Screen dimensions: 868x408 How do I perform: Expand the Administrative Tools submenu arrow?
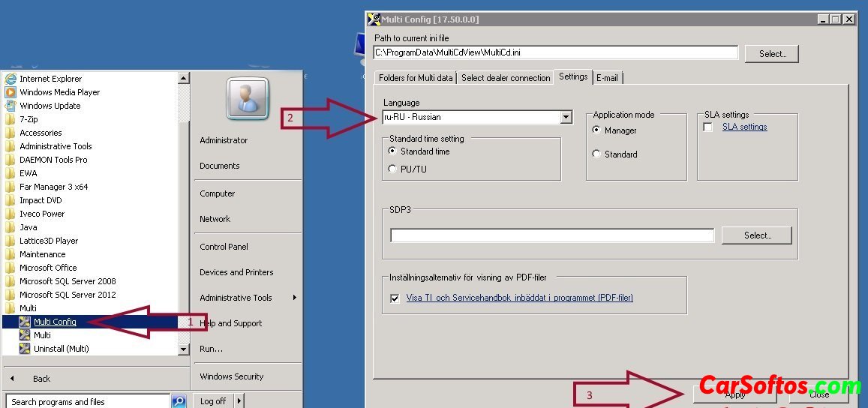(295, 298)
